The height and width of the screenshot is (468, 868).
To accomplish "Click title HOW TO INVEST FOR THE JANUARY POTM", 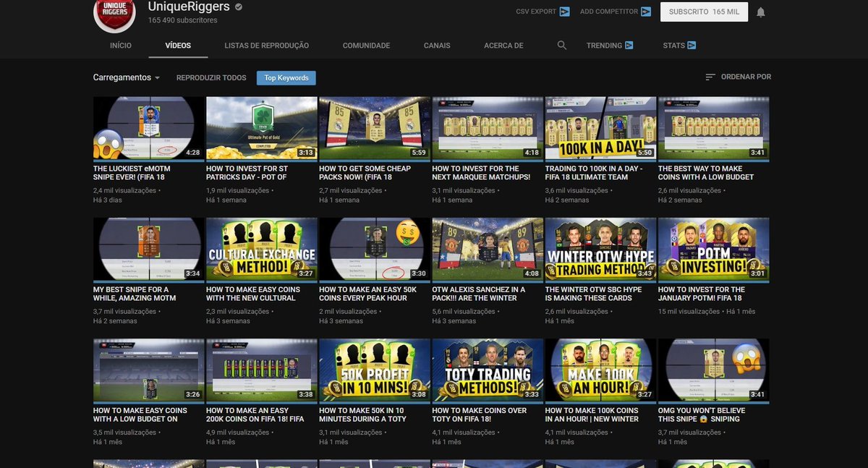I will [x=702, y=294].
